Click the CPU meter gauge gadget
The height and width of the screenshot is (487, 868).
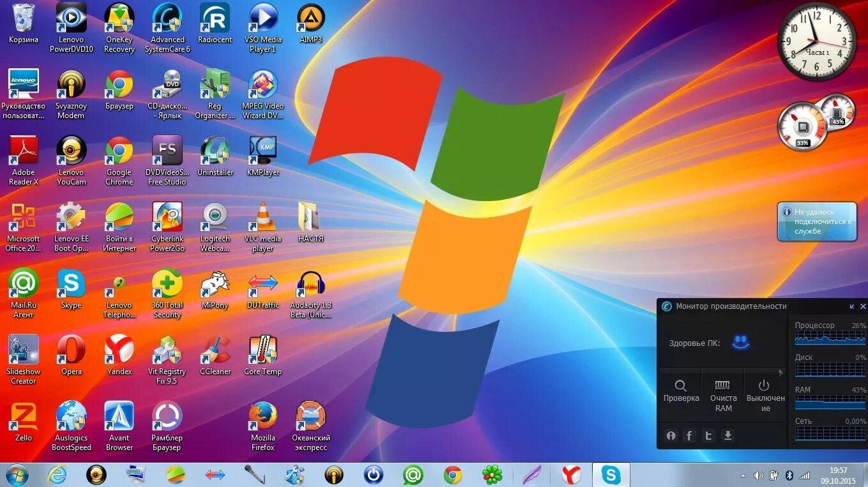[802, 126]
